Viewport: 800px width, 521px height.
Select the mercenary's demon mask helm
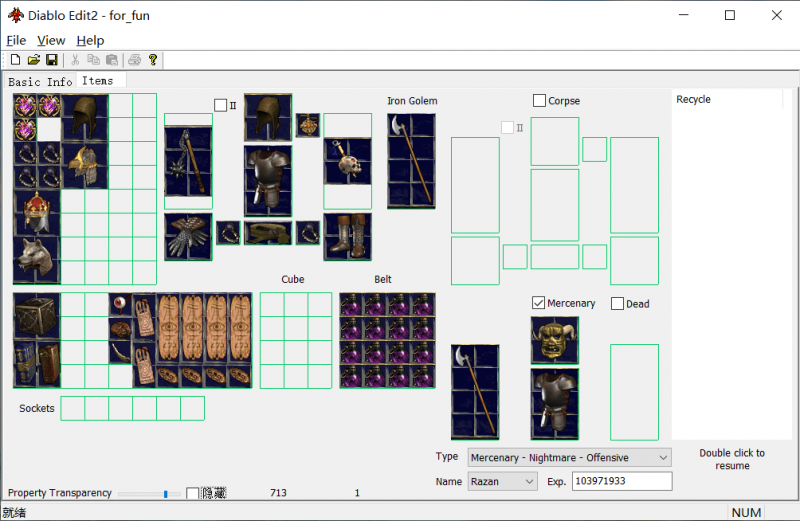pos(555,340)
